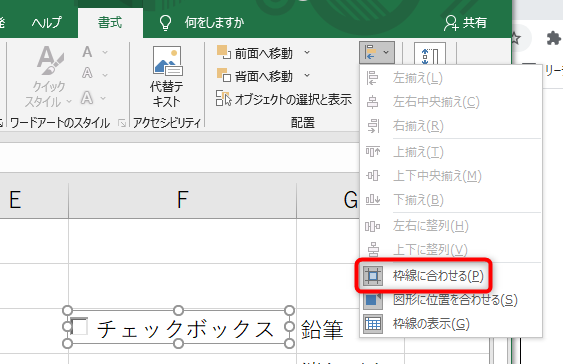The image size is (563, 364).
Task: Click the align right icon in menu
Action: coord(373,126)
